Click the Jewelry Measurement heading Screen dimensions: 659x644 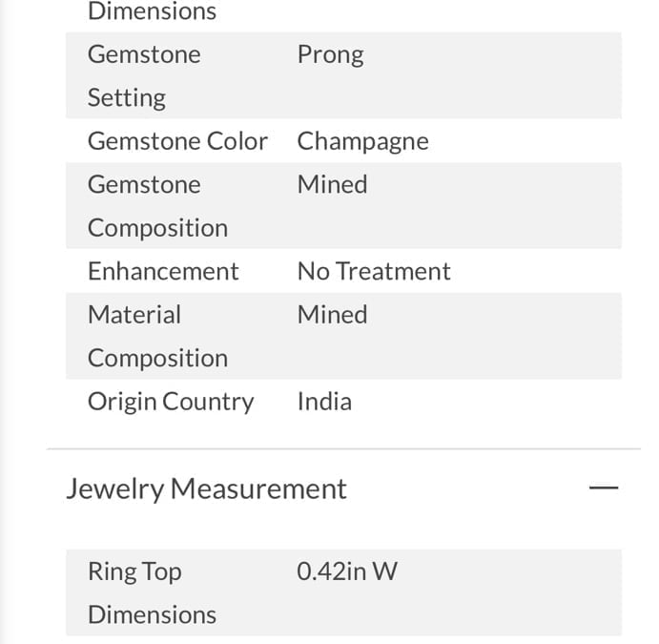click(x=206, y=488)
